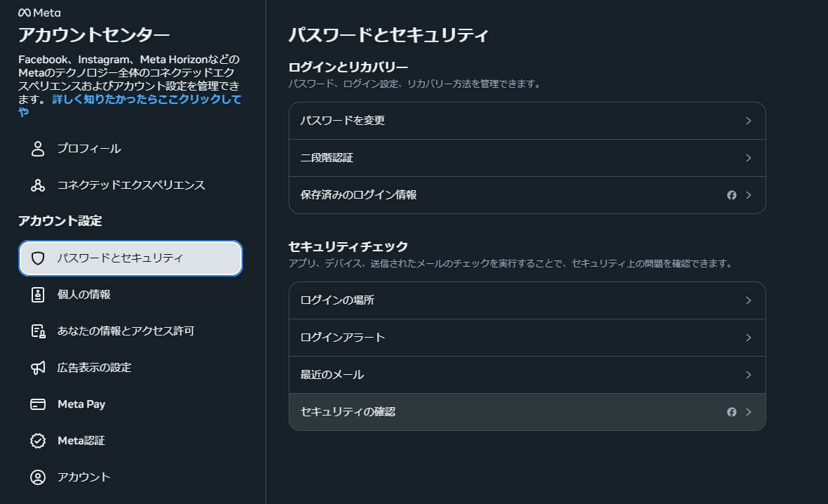Viewport: 828px width, 504px height.
Task: Open アカウント in the sidebar
Action: click(x=131, y=477)
